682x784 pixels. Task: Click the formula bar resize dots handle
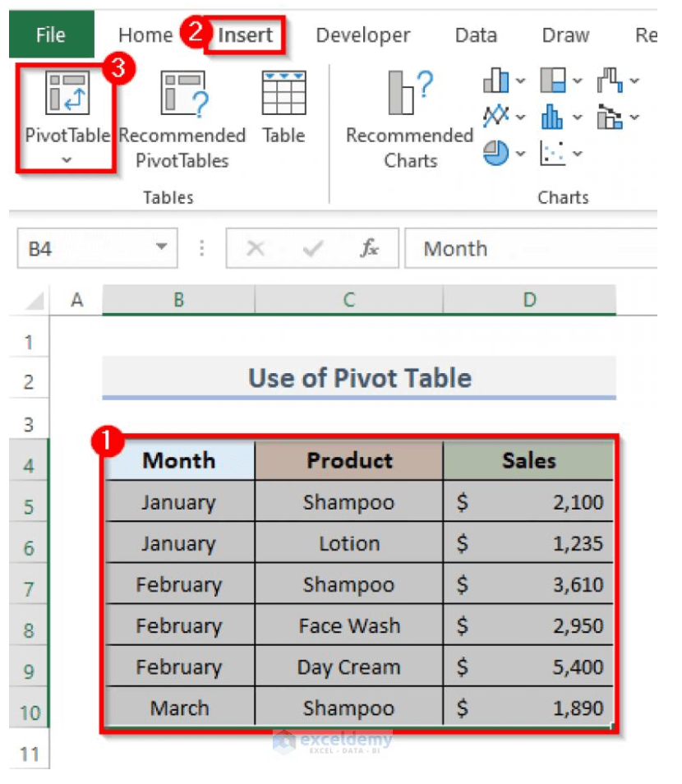[x=201, y=248]
